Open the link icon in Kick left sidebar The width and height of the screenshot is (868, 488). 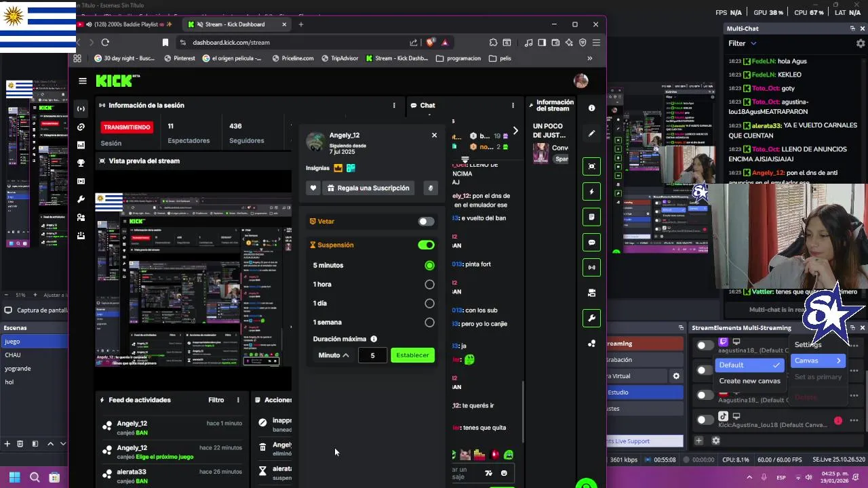pos(81,127)
